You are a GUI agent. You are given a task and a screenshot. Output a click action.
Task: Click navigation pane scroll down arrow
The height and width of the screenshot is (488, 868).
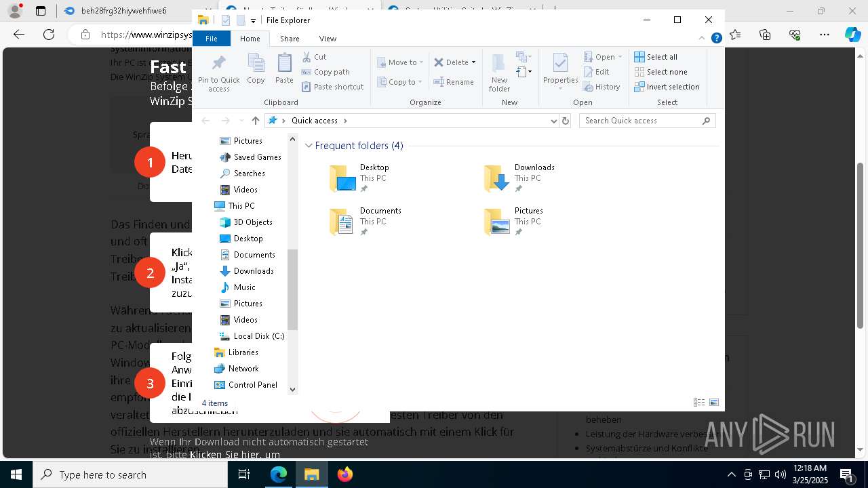click(x=293, y=390)
